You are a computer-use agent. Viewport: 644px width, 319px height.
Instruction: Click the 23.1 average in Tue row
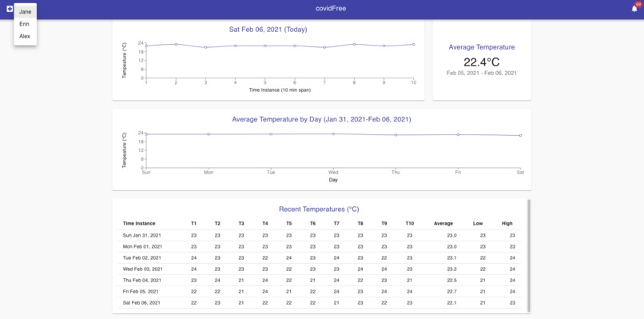point(452,257)
